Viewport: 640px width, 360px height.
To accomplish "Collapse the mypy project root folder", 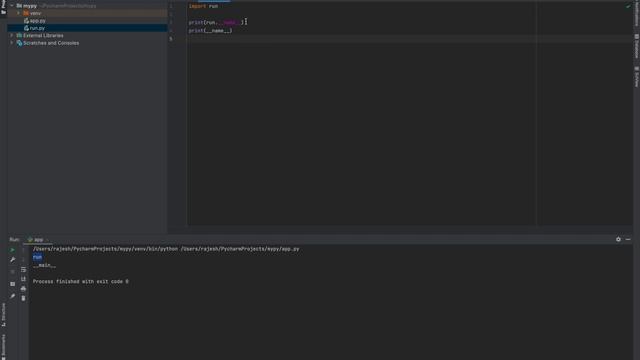I will click(x=12, y=6).
